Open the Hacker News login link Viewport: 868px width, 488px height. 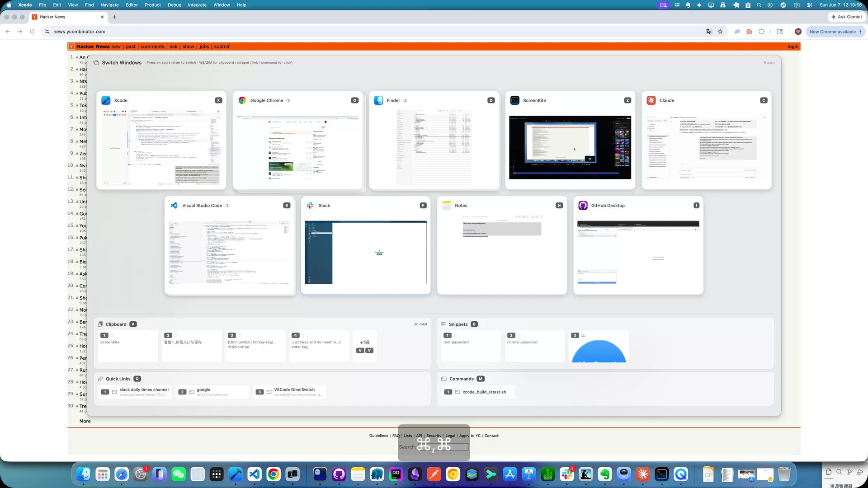coord(793,47)
